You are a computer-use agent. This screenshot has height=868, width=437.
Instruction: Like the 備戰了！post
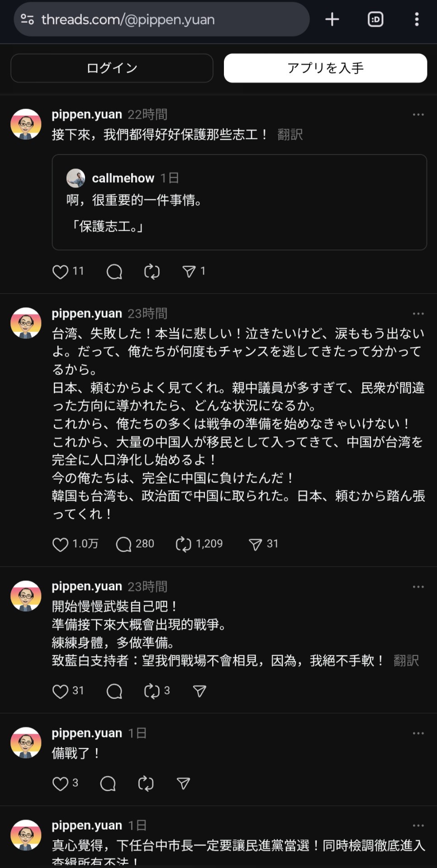61,783
